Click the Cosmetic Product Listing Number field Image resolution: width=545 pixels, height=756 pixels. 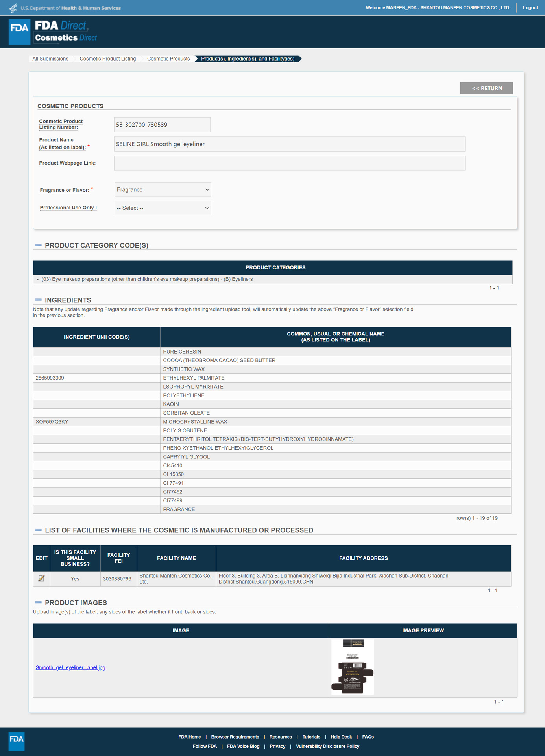pos(162,125)
